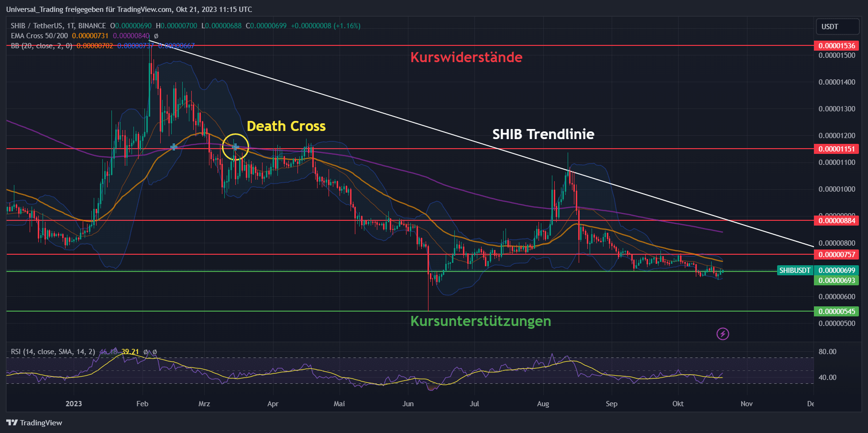The image size is (868, 433).
Task: Click the EMA cross marker near February
Action: click(174, 147)
